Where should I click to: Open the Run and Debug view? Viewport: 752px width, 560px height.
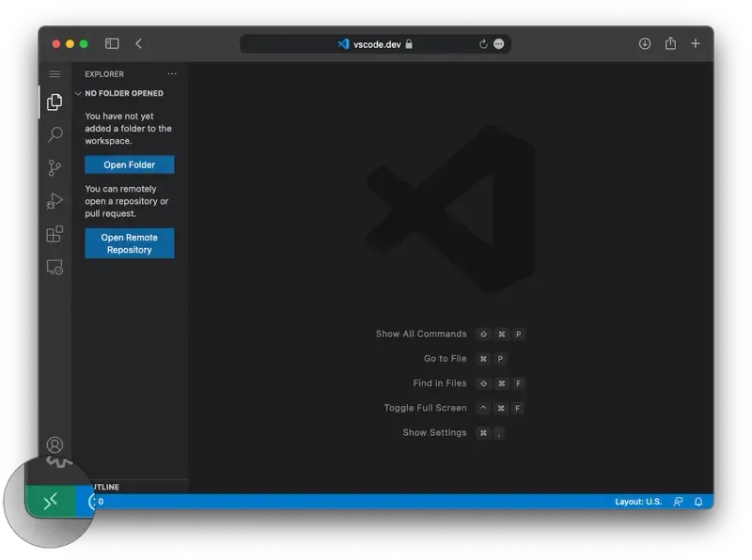[55, 201]
